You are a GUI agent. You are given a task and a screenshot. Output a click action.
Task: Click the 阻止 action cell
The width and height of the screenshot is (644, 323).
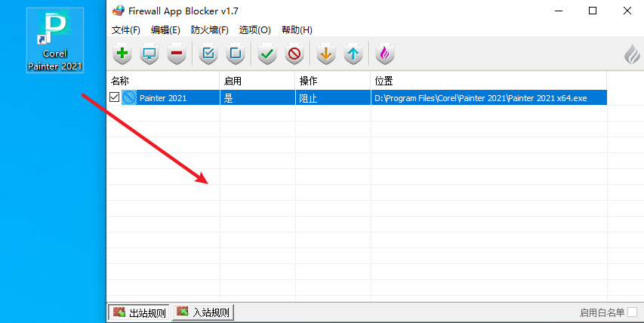[333, 97]
